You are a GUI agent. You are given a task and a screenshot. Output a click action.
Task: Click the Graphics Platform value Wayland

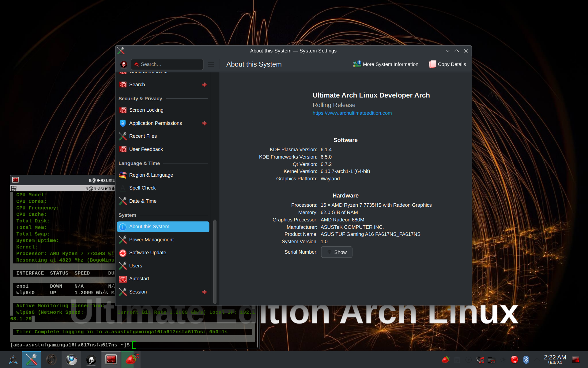(330, 179)
